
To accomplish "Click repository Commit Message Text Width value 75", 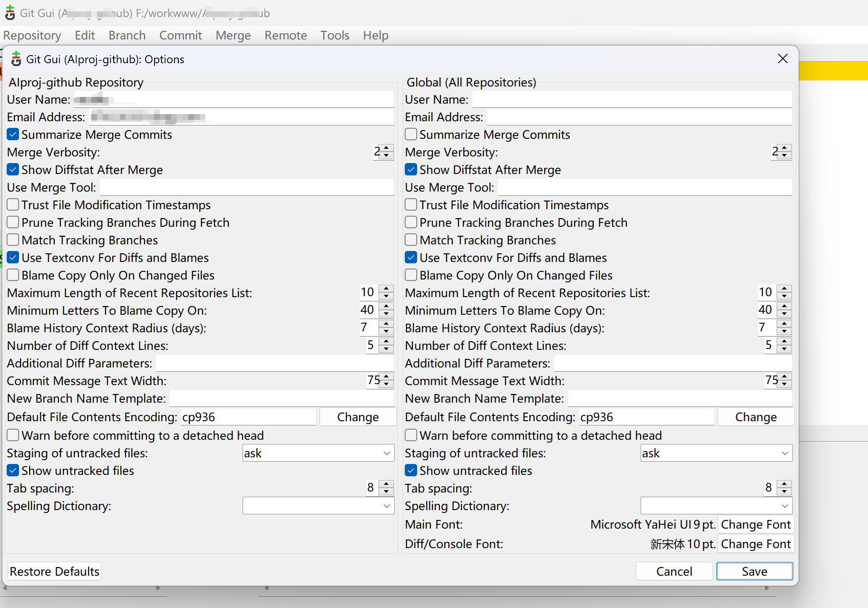I will point(373,380).
